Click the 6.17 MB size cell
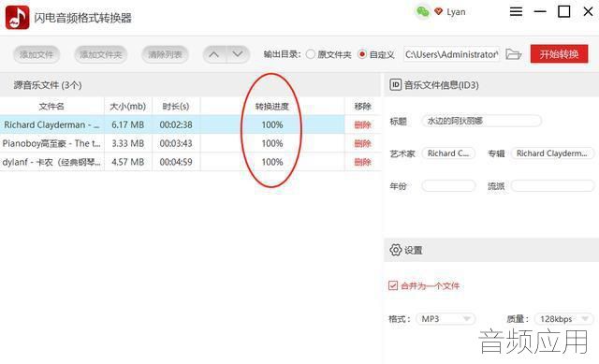Screen dimensions: 599x364 pos(128,124)
